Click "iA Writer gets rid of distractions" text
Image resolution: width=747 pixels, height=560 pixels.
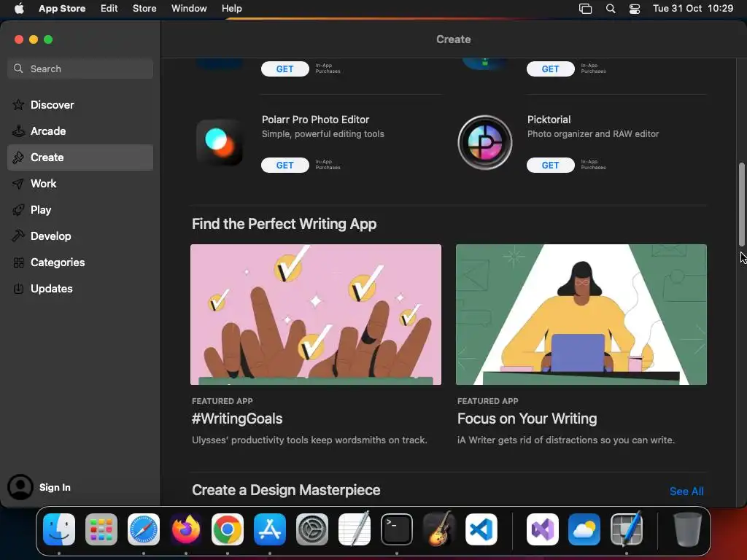tap(527, 440)
